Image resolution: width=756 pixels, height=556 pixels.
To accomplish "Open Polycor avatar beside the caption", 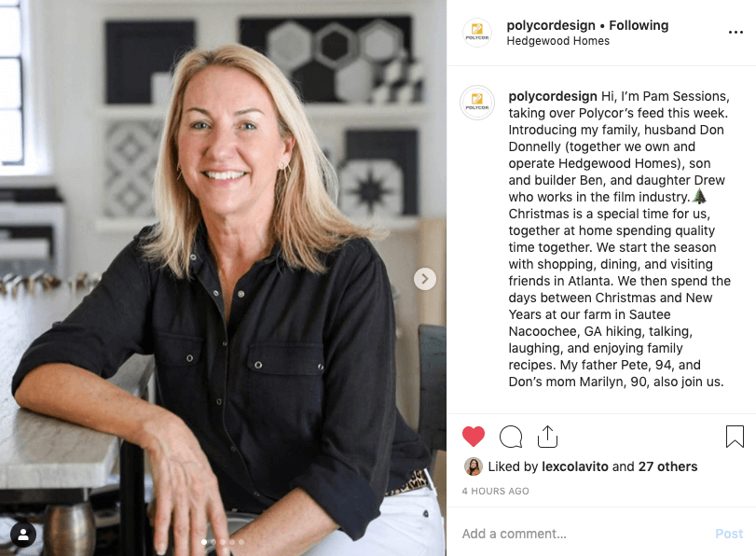I will [x=477, y=103].
